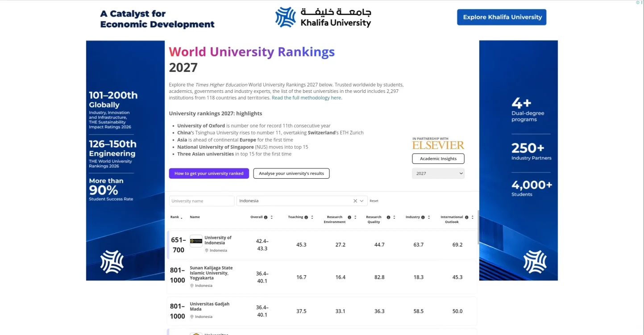Select the 37.5 Teaching score

301,311
